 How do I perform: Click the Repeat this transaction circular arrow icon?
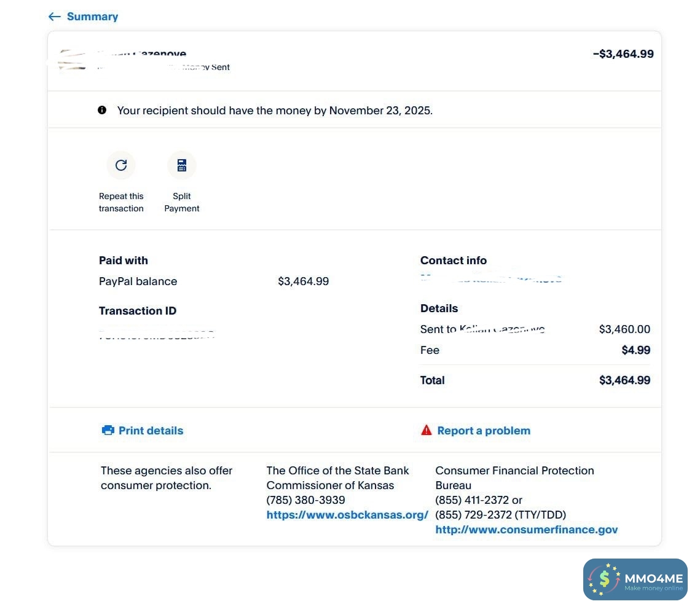(x=121, y=165)
